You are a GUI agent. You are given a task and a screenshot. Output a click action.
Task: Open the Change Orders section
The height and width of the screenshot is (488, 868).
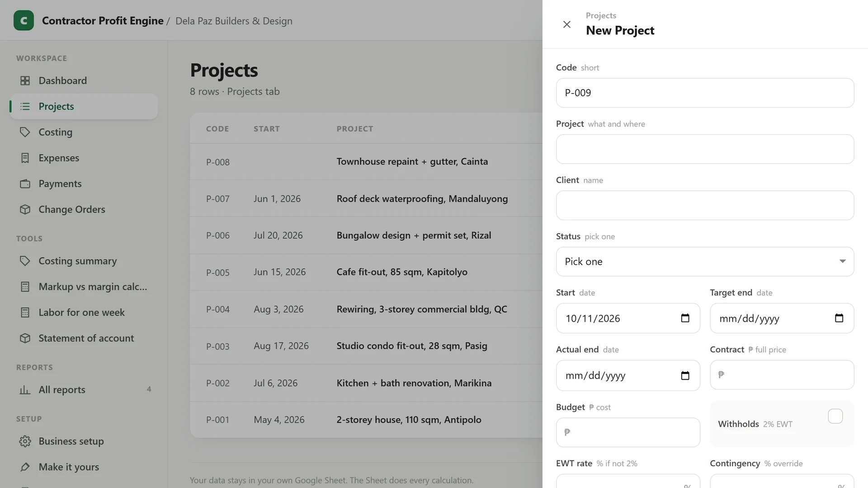[x=84, y=209]
